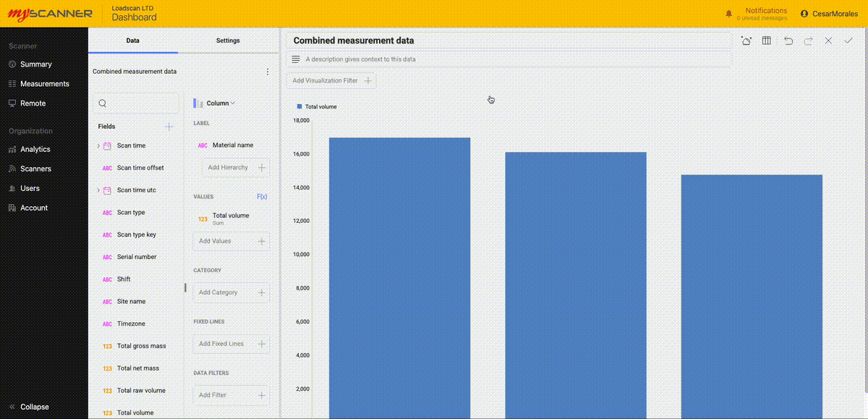Click the plus icon on Add Hierarchy
The image size is (868, 419).
tap(262, 168)
